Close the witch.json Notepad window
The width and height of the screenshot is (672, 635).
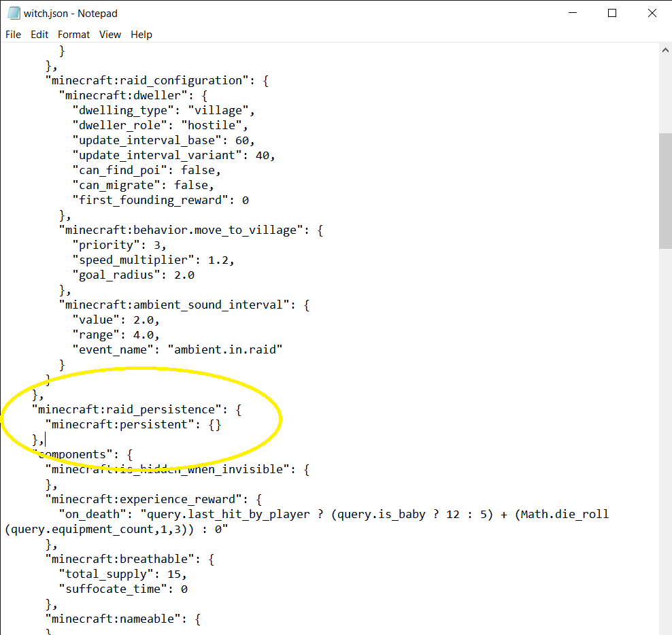[x=652, y=14]
